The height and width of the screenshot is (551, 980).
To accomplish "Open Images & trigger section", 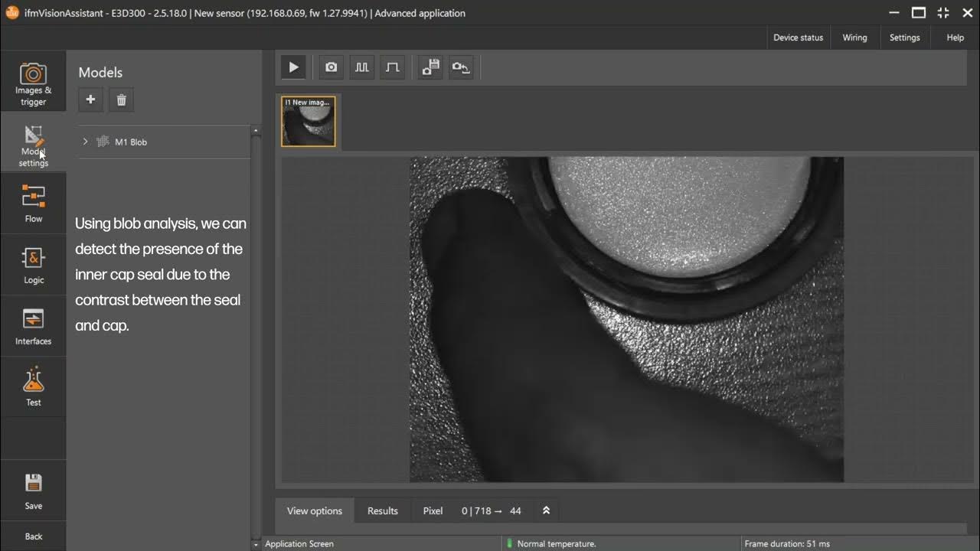I will tap(33, 83).
